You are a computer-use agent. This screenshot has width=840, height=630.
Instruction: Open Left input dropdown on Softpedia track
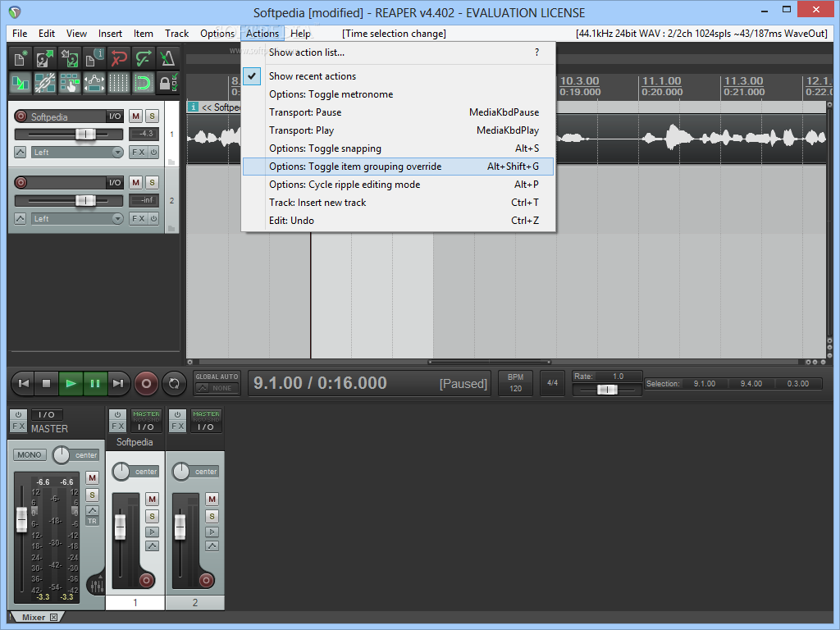[x=77, y=152]
